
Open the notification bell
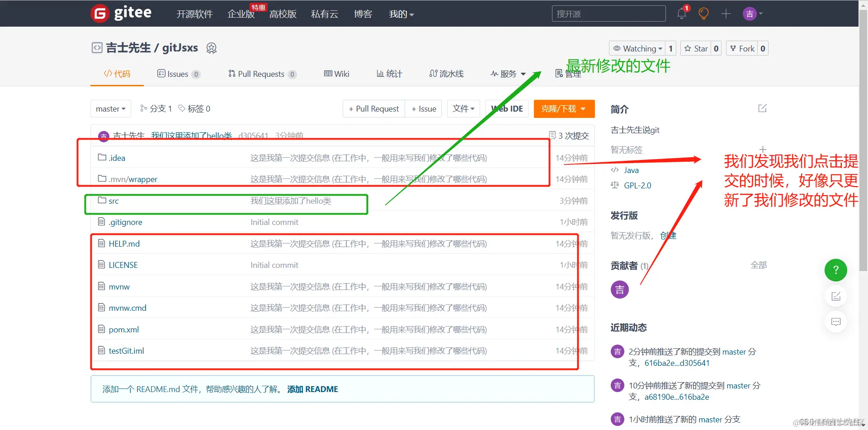click(682, 14)
